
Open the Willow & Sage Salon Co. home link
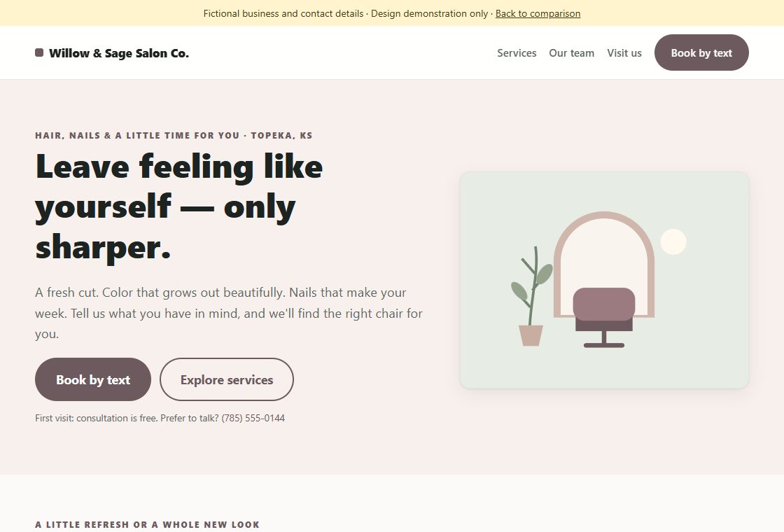[112, 53]
